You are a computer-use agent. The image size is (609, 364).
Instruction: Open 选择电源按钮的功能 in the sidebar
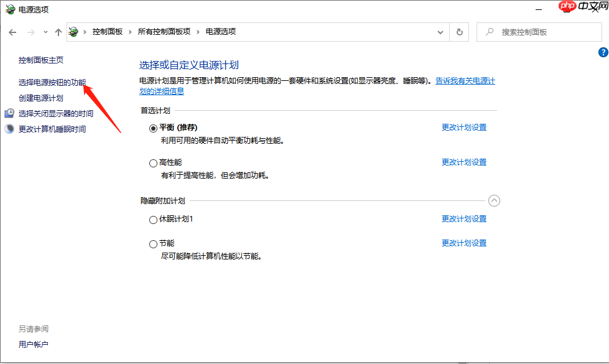tap(52, 80)
